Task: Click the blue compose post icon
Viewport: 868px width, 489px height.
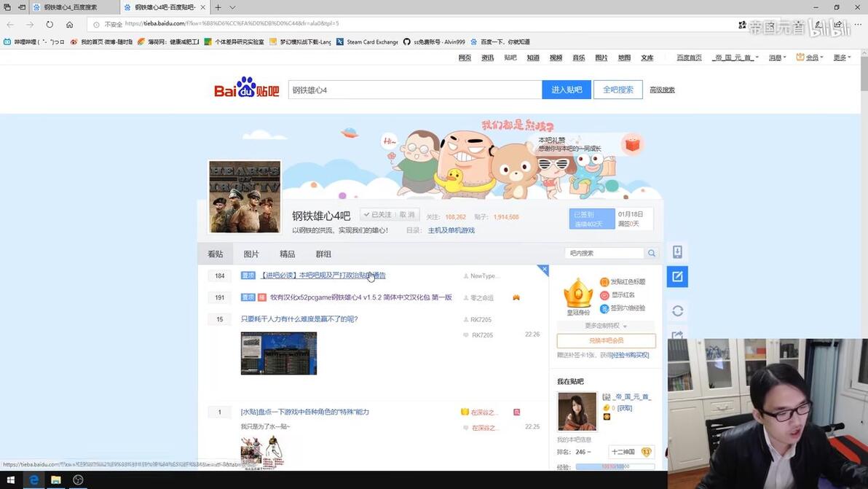Action: [677, 276]
